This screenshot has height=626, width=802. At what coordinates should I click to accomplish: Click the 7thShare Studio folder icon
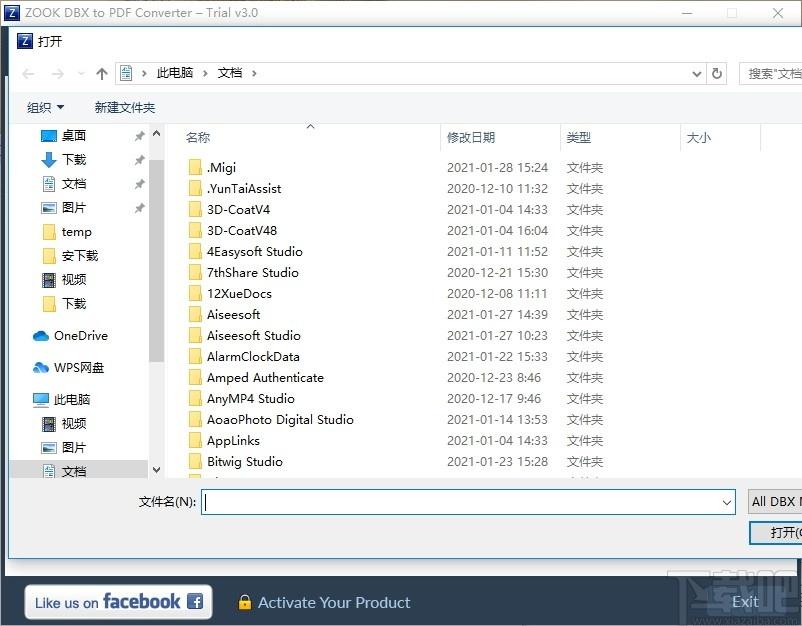195,272
